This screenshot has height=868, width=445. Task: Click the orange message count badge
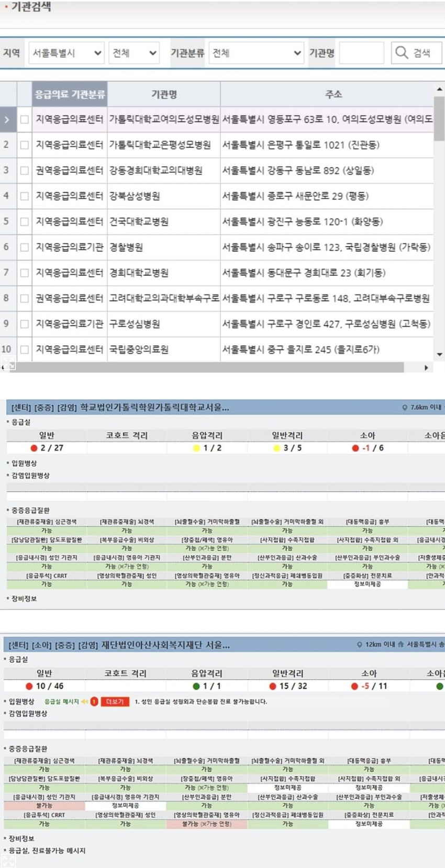(94, 702)
